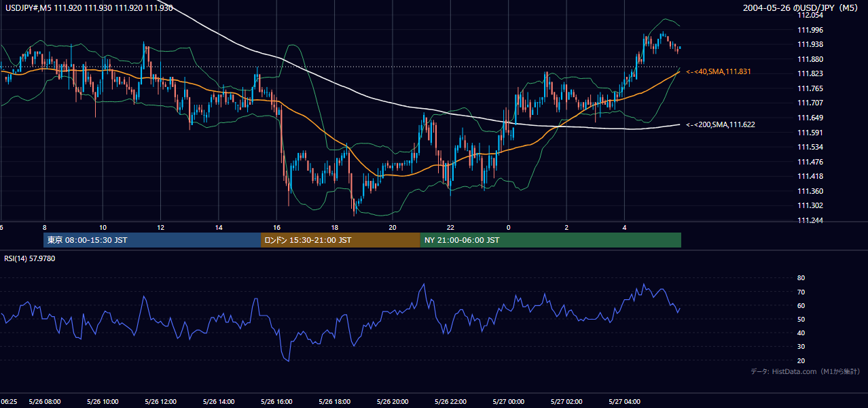Select the 2004-05-26 USD/JPY (M5) chart title

(801, 8)
